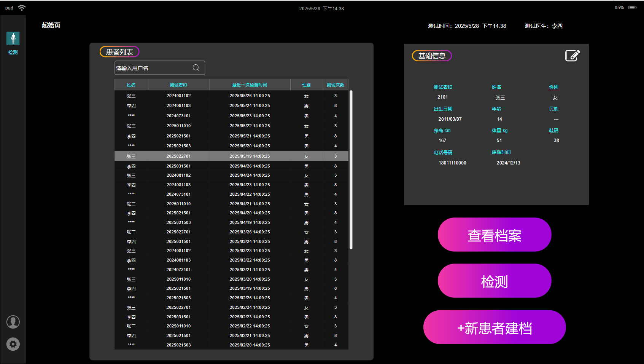644x364 pixels.
Task: Click the +新患者建档 button
Action: 494,327
